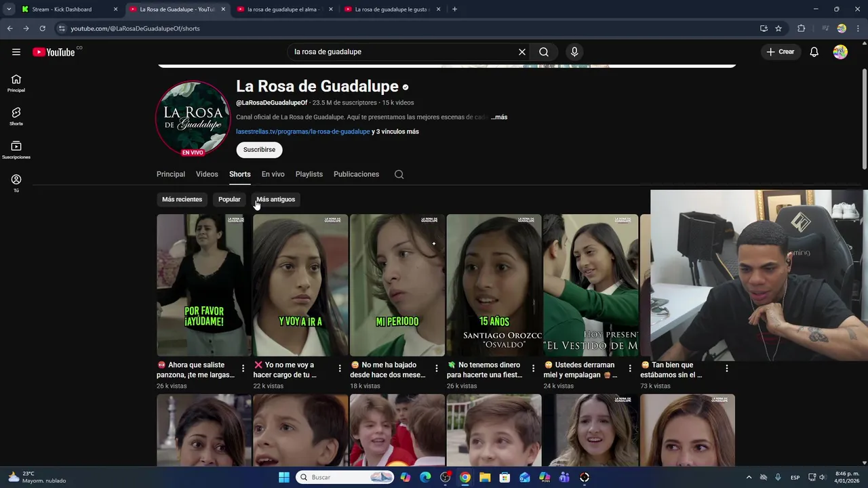Open a new browser tab
Image resolution: width=868 pixels, height=488 pixels.
tap(454, 9)
